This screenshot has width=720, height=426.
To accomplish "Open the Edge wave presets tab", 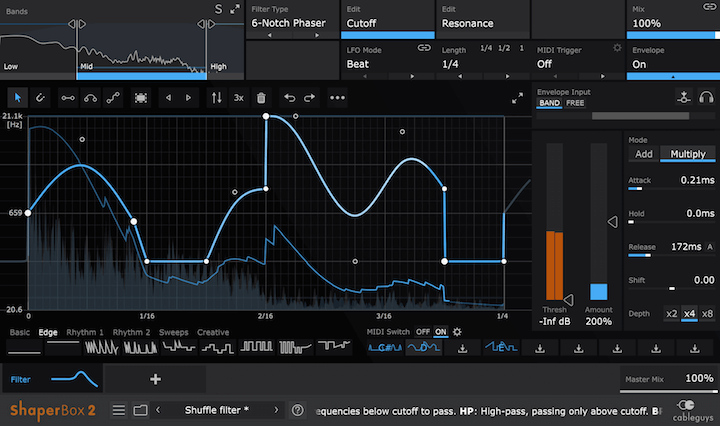I will 48,332.
